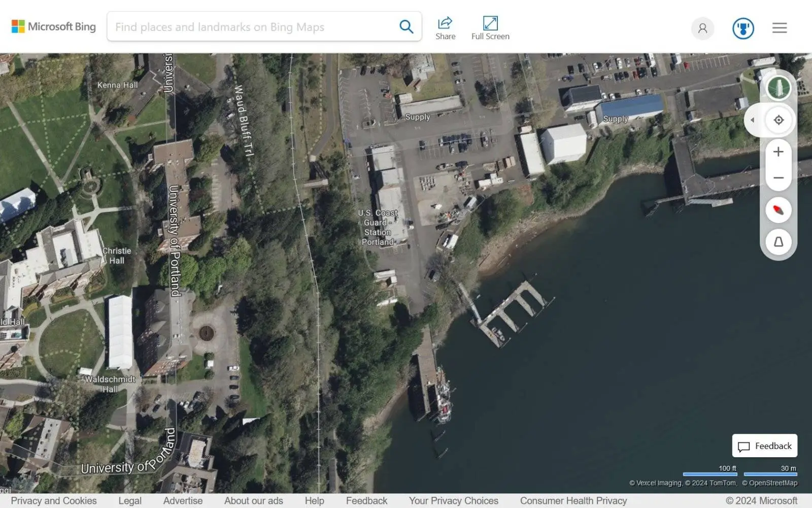812x508 pixels.
Task: Click the Christie Hall map label
Action: (x=117, y=256)
